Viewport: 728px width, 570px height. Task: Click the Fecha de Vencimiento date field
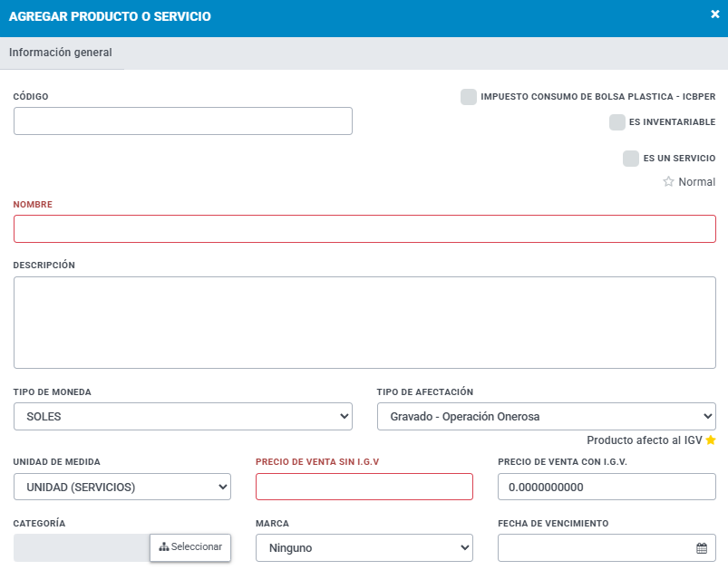[607, 547]
